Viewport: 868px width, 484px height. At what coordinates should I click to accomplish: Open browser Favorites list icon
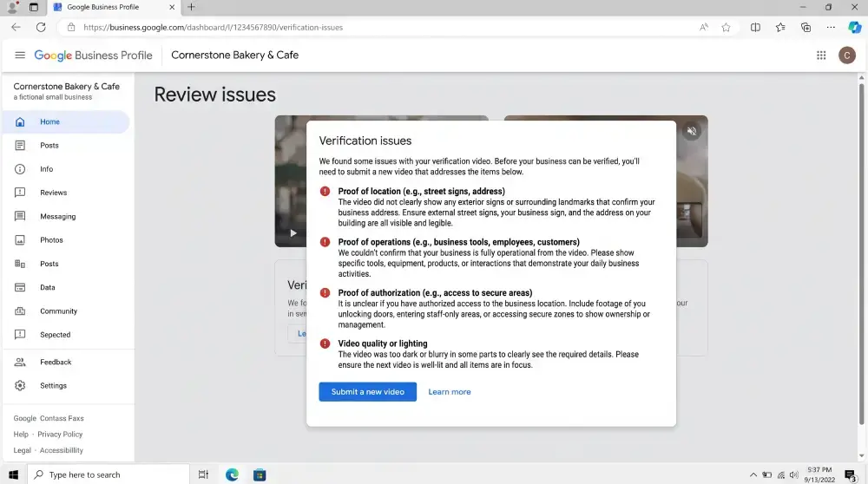click(780, 27)
